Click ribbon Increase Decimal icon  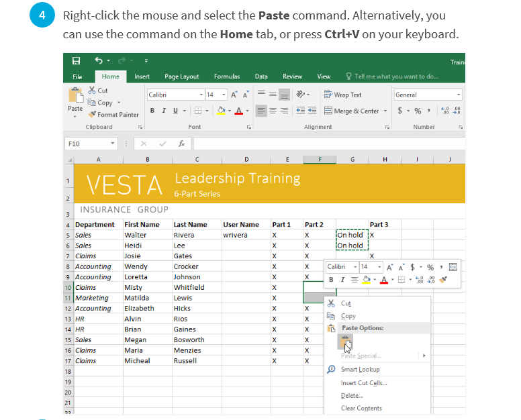445,111
